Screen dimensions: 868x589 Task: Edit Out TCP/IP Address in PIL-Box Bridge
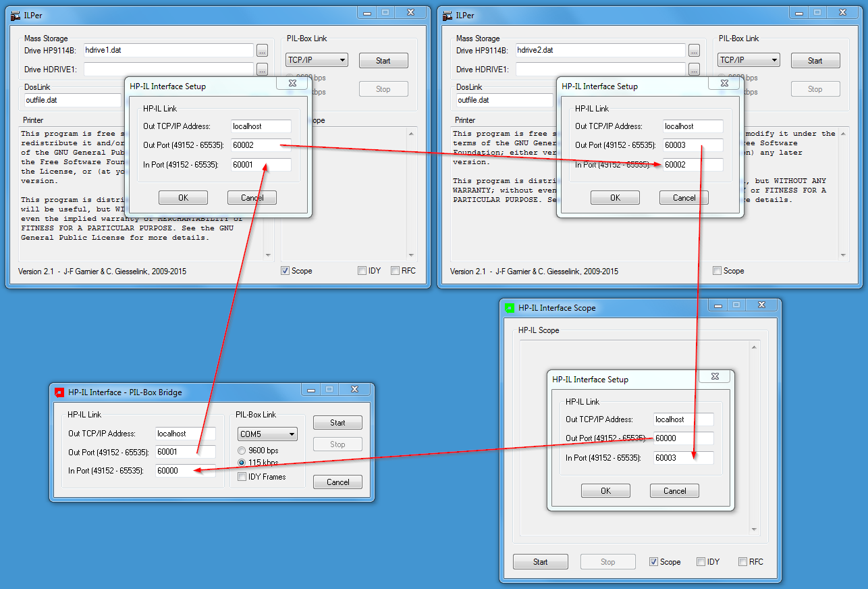tap(185, 434)
